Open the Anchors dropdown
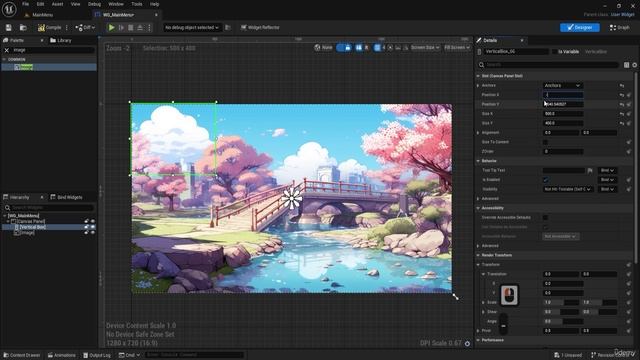 coord(562,85)
